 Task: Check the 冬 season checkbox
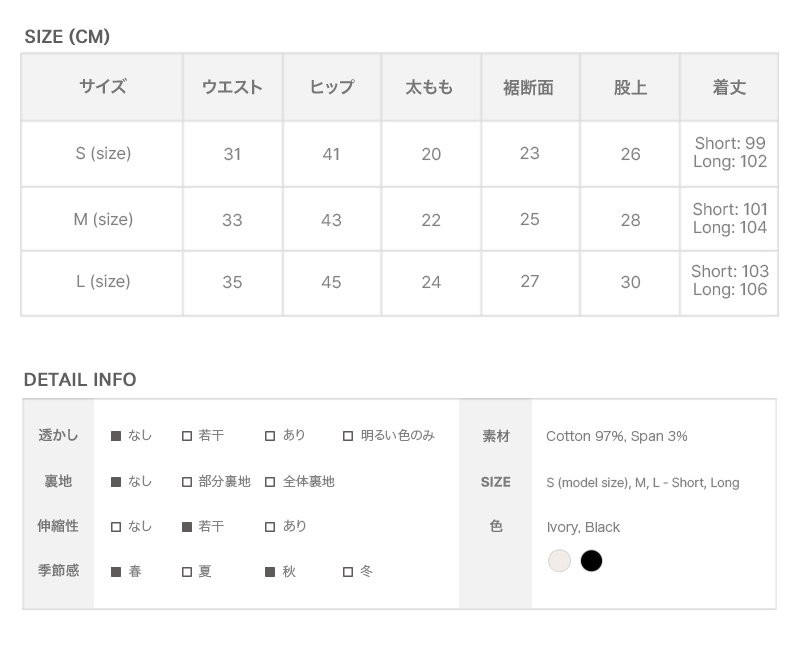(348, 572)
